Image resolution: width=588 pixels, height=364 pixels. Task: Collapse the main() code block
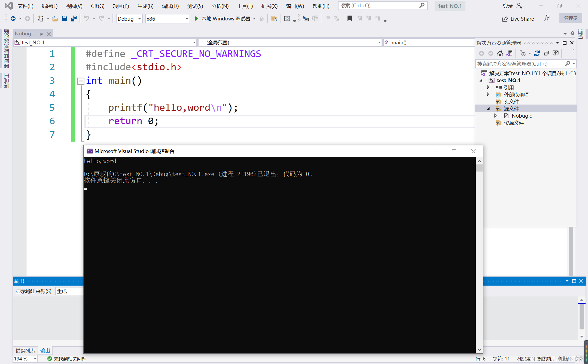81,81
